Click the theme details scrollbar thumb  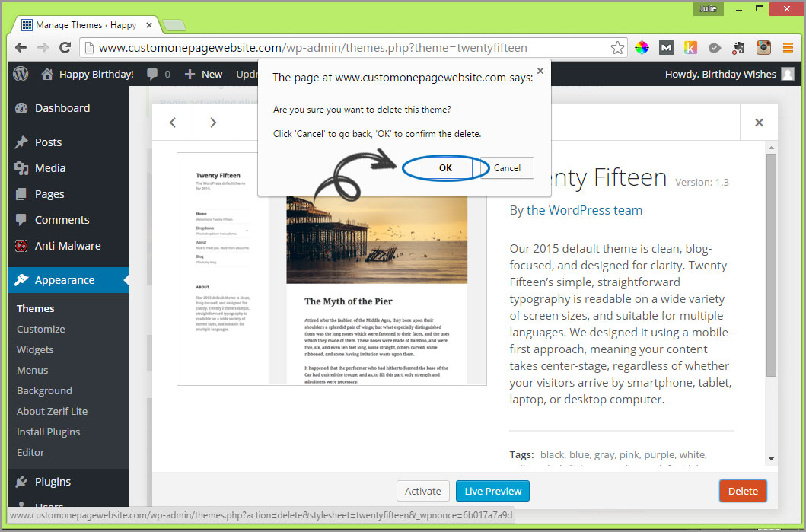[771, 265]
